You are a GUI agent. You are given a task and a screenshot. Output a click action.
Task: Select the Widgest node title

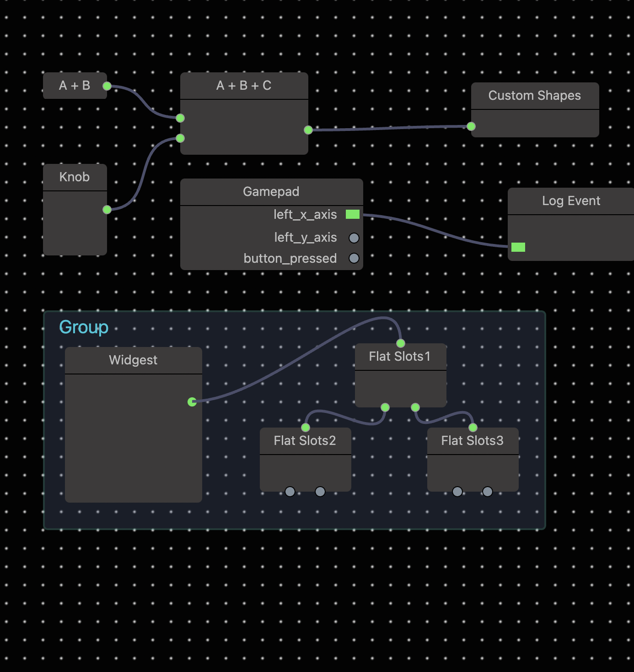click(x=133, y=360)
